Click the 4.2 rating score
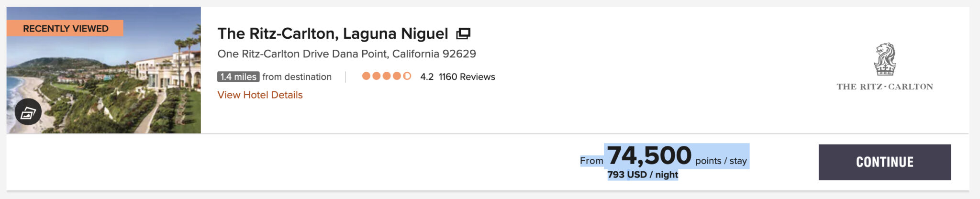This screenshot has height=199, width=980. click(427, 77)
